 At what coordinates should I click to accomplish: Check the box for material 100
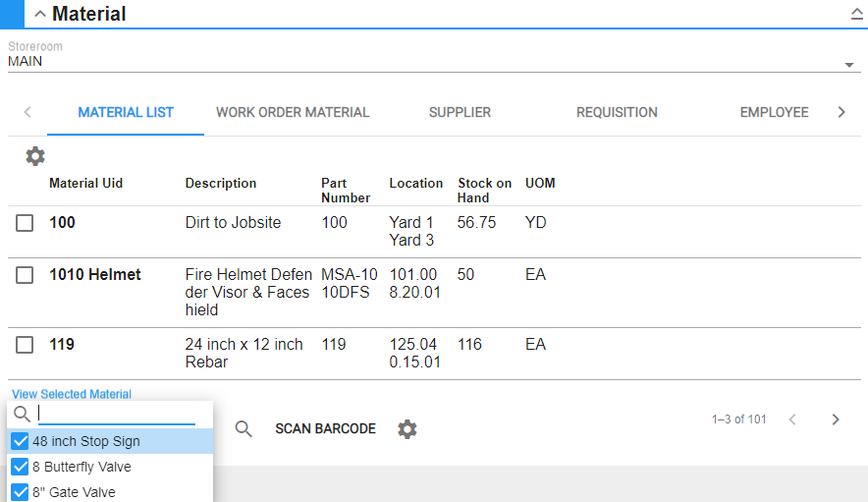pyautogui.click(x=25, y=224)
